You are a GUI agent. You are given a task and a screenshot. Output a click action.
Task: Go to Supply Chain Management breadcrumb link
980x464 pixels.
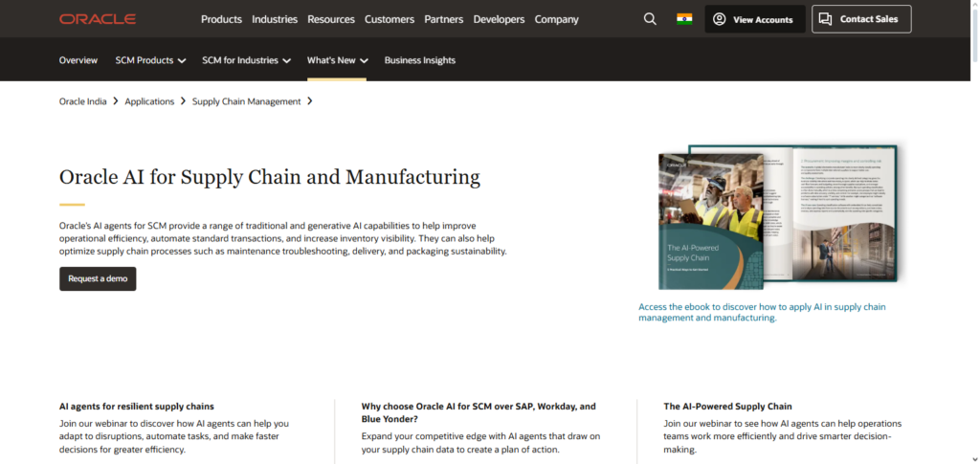[x=246, y=100]
